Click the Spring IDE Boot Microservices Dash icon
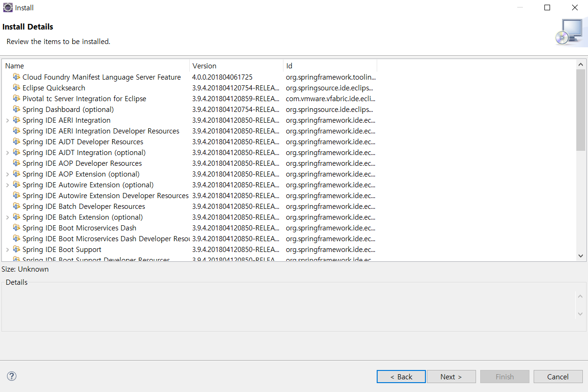Viewport: 588px width, 392px height. click(16, 228)
